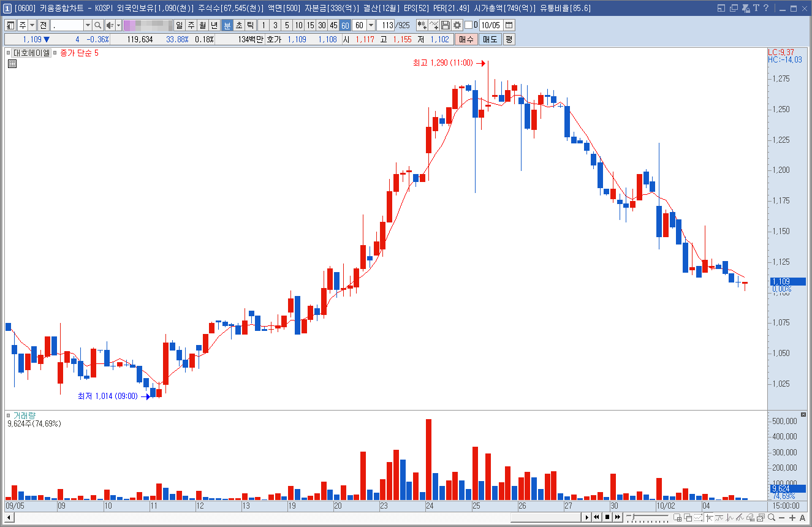Click the 매도 sell button

click(490, 39)
